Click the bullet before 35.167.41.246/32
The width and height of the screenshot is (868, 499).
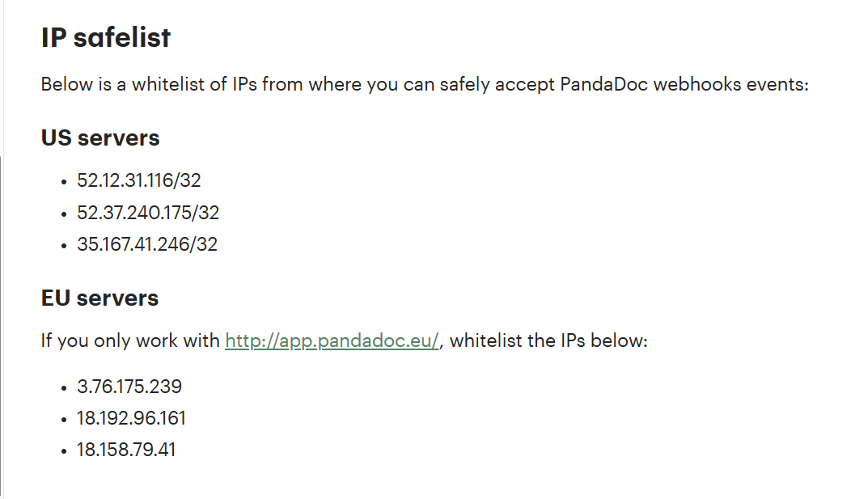tap(64, 246)
